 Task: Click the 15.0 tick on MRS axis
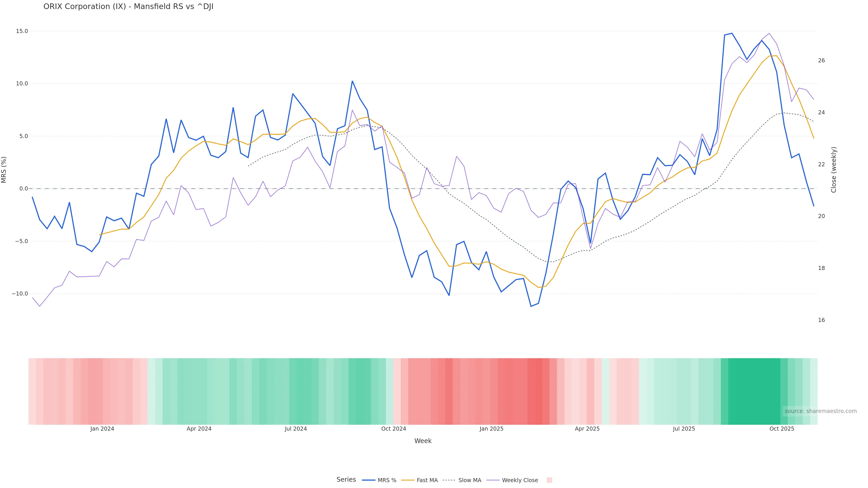[22, 31]
